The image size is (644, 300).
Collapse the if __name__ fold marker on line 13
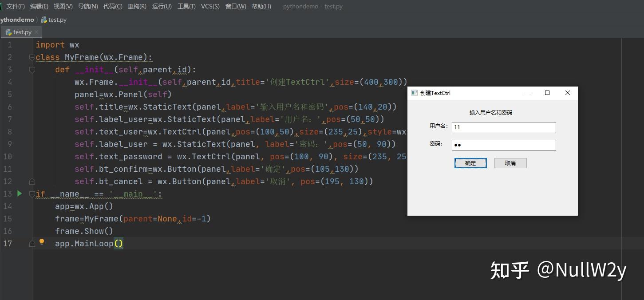coord(32,194)
